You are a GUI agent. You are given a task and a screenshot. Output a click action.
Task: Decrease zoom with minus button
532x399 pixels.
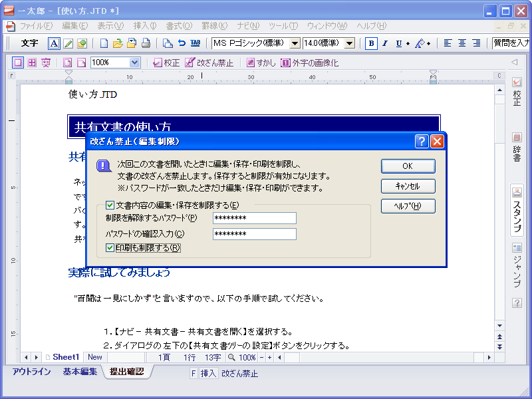[261, 357]
